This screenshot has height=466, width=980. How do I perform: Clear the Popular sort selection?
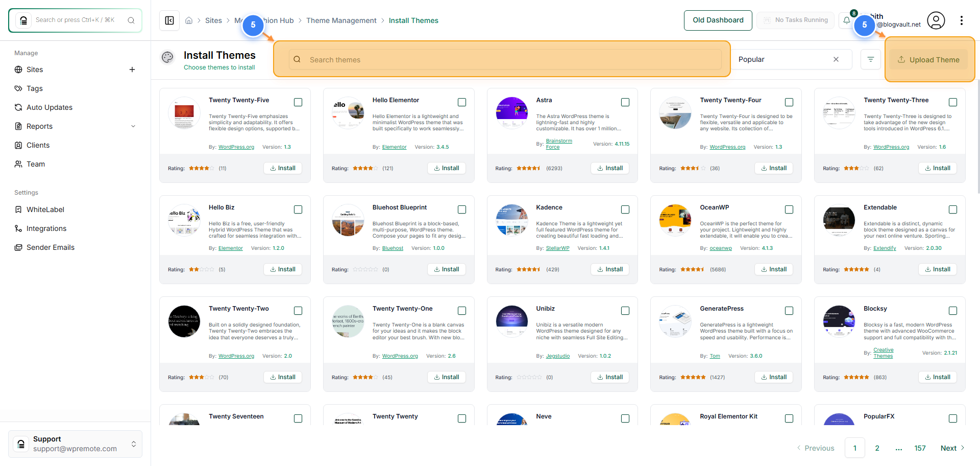pyautogui.click(x=836, y=59)
